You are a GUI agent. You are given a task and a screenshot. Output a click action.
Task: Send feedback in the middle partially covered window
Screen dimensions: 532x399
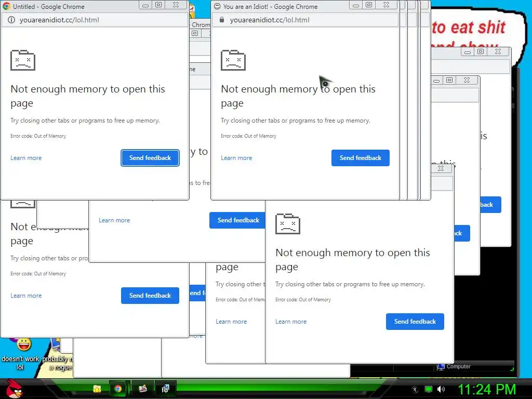238,220
